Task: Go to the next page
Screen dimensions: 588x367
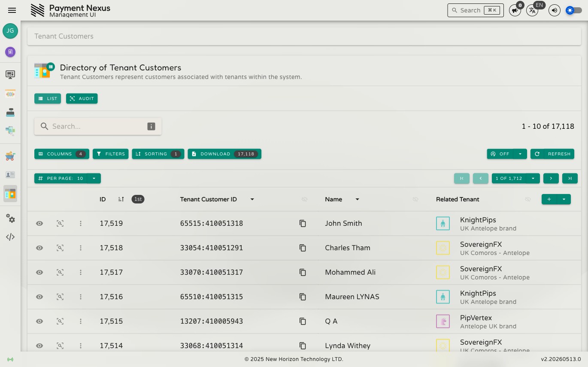Action: [x=551, y=178]
